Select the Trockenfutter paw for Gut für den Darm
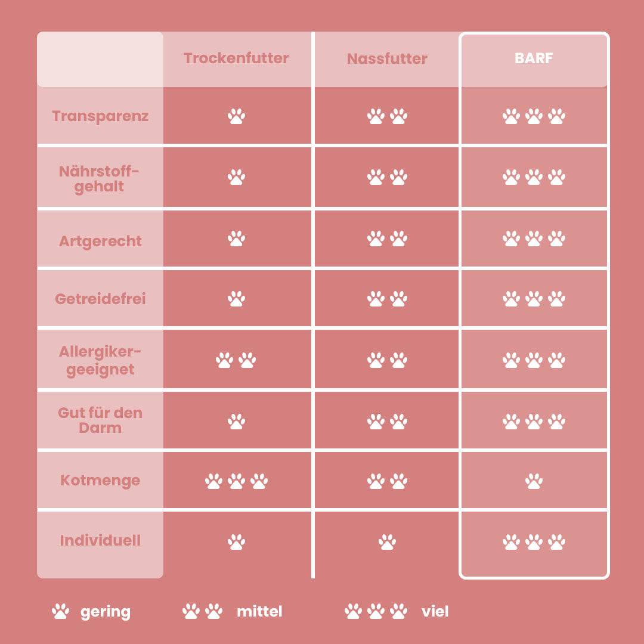The image size is (644, 644). (x=237, y=422)
